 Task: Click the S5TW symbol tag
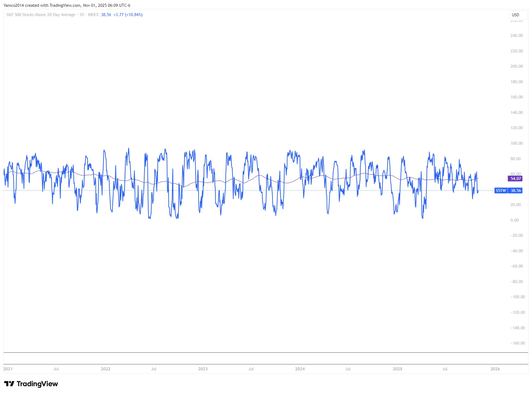tap(500, 190)
